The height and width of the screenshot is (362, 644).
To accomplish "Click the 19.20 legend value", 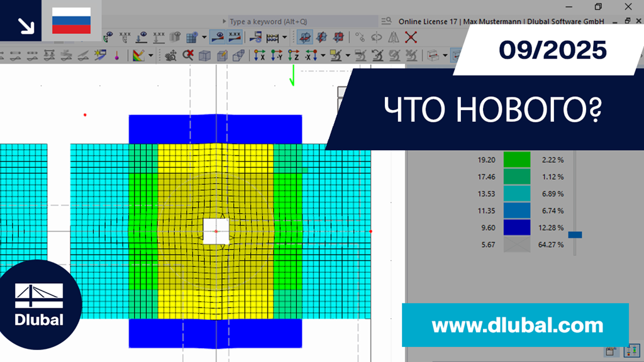I will click(486, 160).
